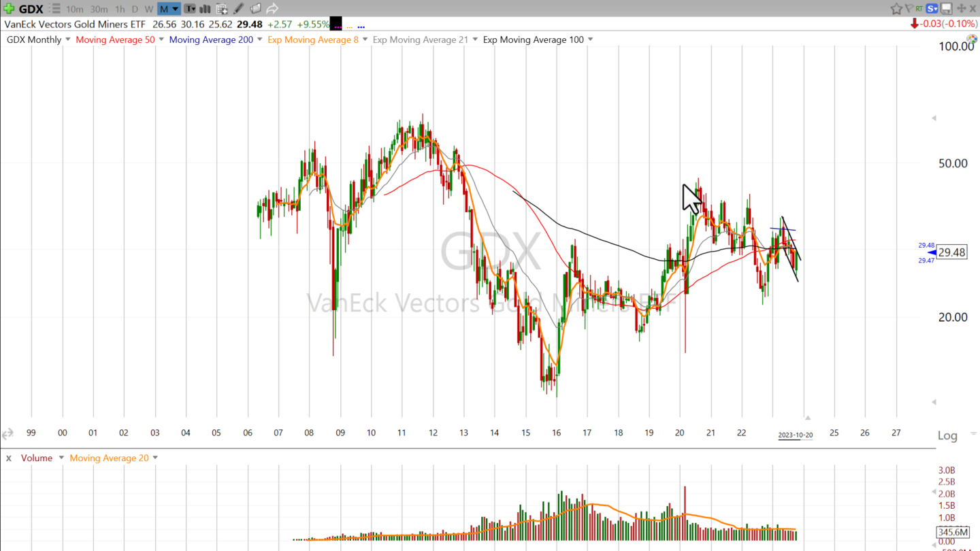Close the volume pane with x
This screenshot has width=980, height=551.
coord(9,458)
